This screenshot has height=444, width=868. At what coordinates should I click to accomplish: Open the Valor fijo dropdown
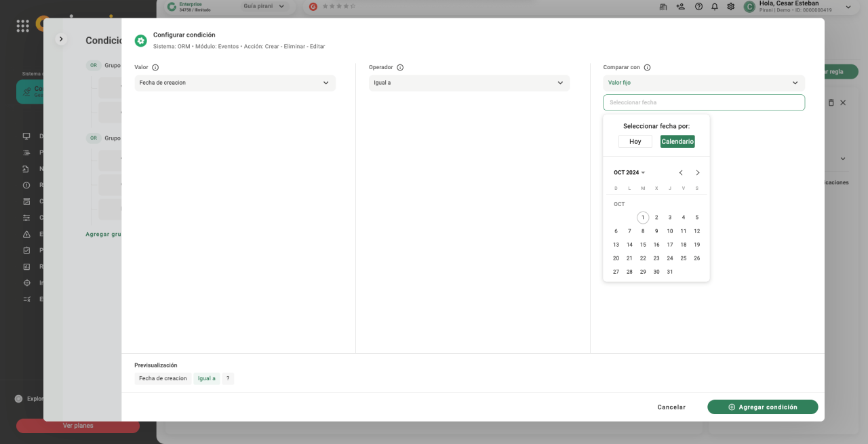point(703,83)
